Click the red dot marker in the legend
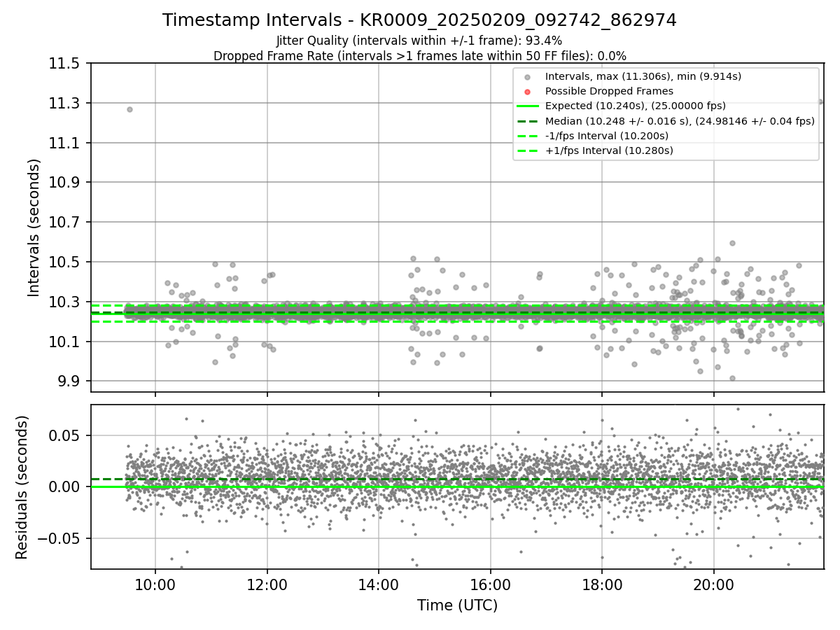The width and height of the screenshot is (840, 630). [528, 92]
